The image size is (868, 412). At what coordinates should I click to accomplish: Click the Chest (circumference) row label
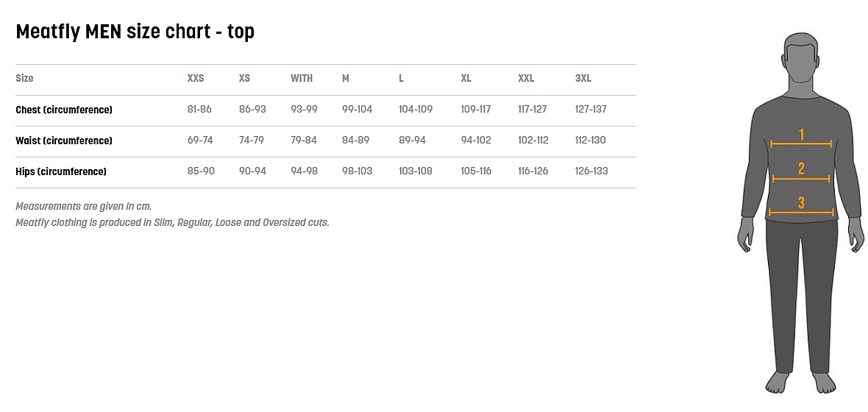[64, 110]
